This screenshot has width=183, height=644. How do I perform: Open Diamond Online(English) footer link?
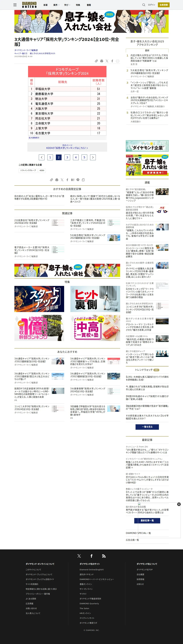[x=92, y=570]
